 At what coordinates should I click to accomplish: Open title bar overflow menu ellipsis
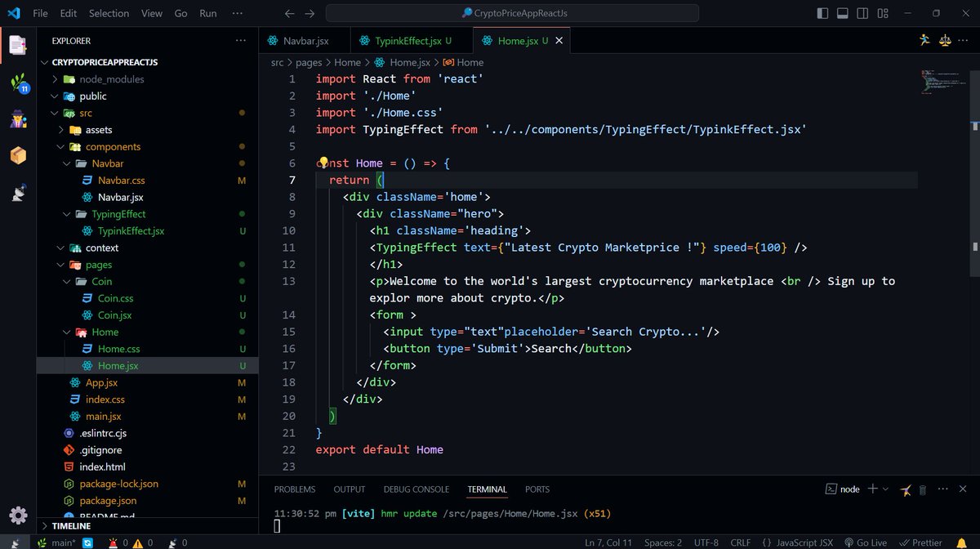(x=238, y=13)
